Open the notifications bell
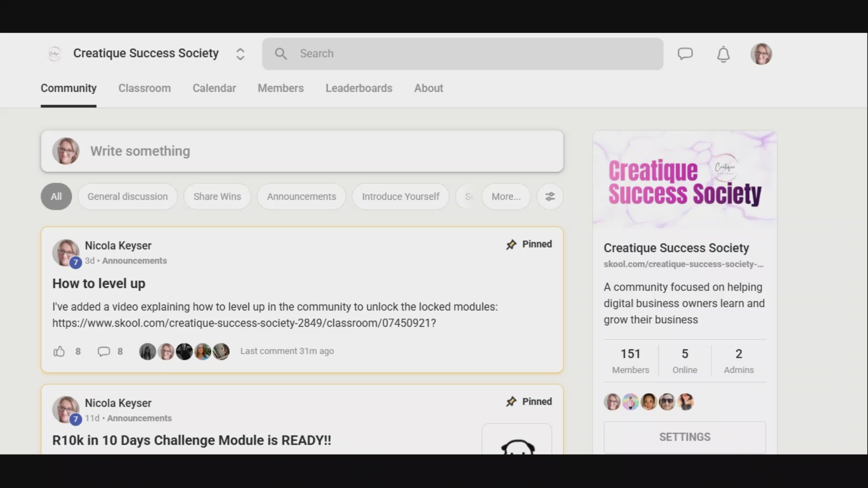The width and height of the screenshot is (868, 488). [x=723, y=54]
